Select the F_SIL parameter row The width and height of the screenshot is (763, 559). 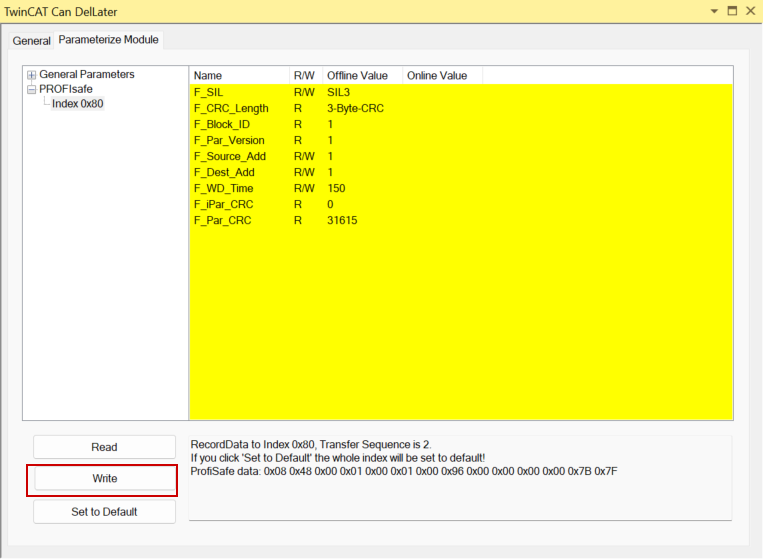[x=461, y=92]
